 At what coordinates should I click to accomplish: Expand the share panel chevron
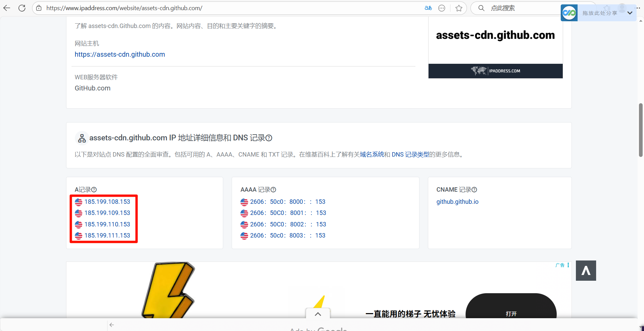tap(630, 13)
